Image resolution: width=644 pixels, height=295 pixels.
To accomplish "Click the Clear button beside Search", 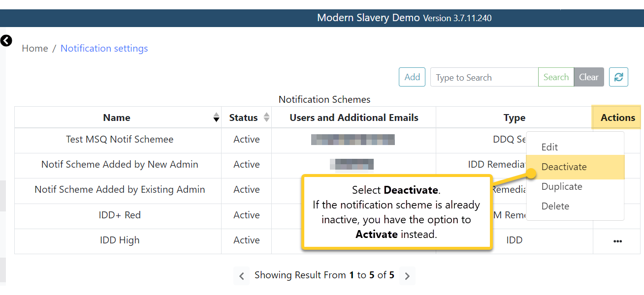I will point(589,77).
